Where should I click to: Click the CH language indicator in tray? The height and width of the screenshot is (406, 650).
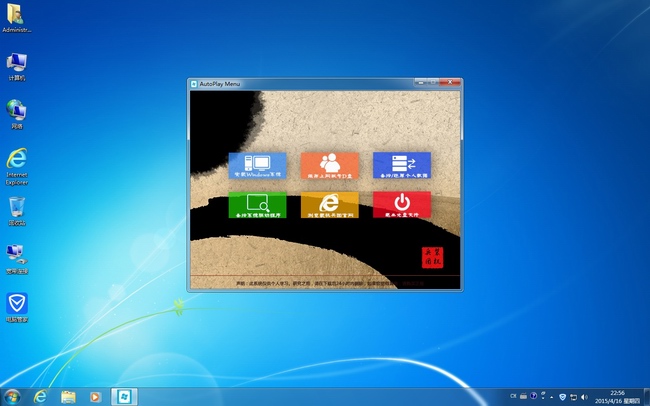pyautogui.click(x=513, y=396)
